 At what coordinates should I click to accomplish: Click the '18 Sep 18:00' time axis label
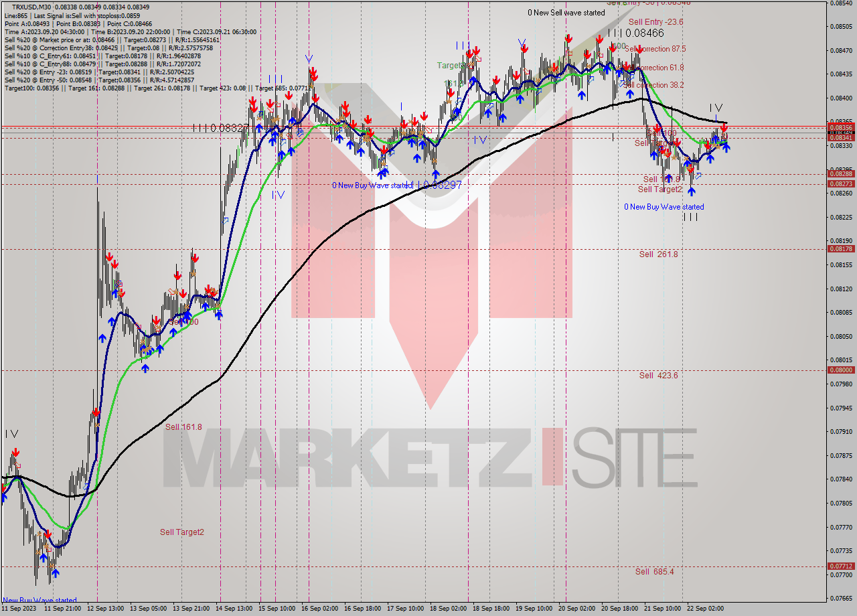tap(491, 609)
